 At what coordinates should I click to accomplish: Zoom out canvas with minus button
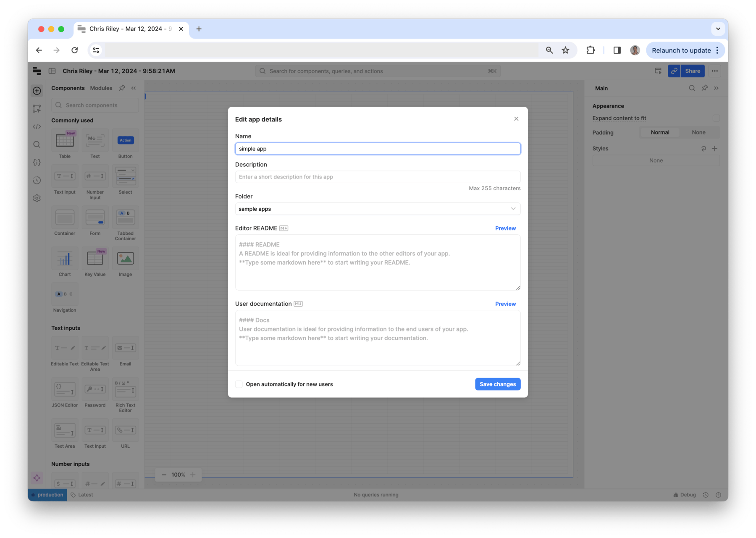pyautogui.click(x=164, y=475)
